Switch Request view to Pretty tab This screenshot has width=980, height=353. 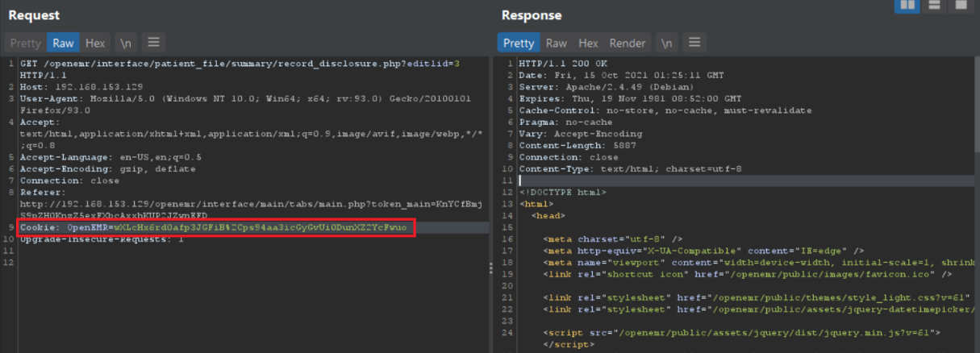point(26,43)
